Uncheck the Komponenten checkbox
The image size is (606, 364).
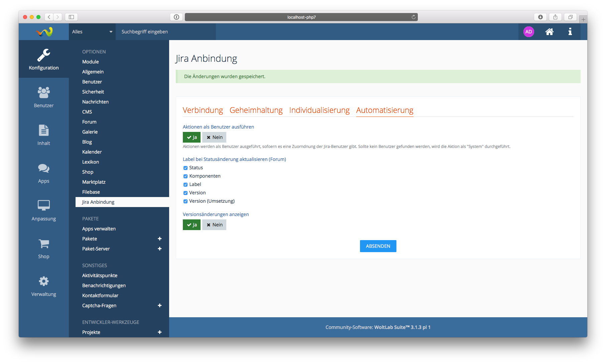tap(186, 176)
